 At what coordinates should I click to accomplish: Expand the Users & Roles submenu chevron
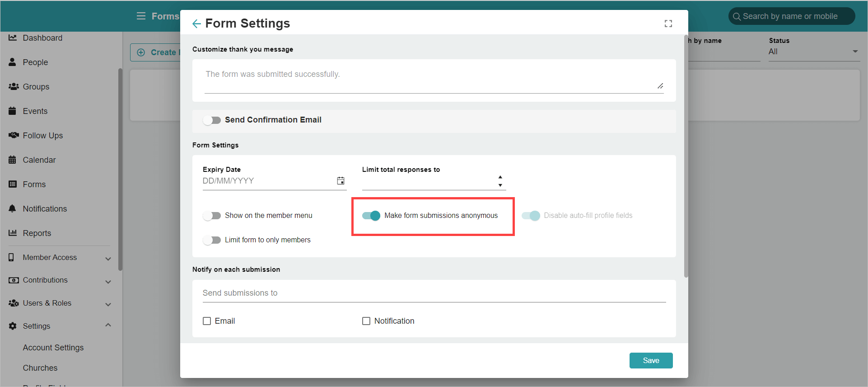[x=108, y=305]
